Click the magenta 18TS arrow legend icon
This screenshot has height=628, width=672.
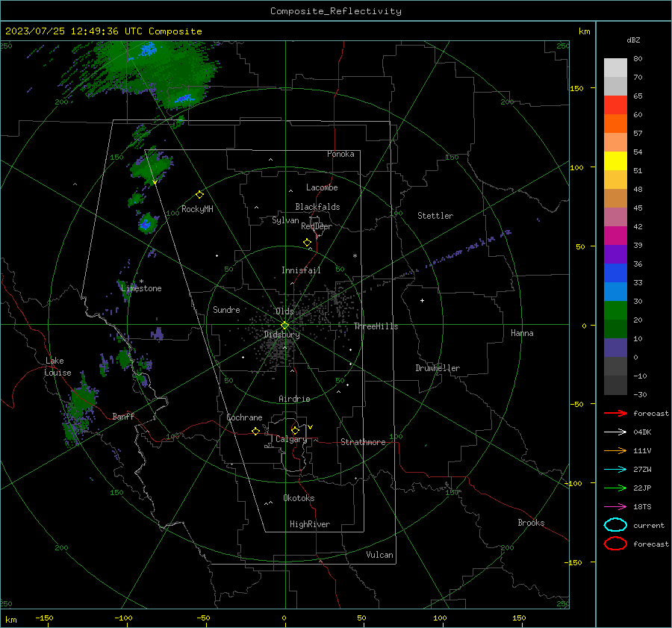[615, 507]
